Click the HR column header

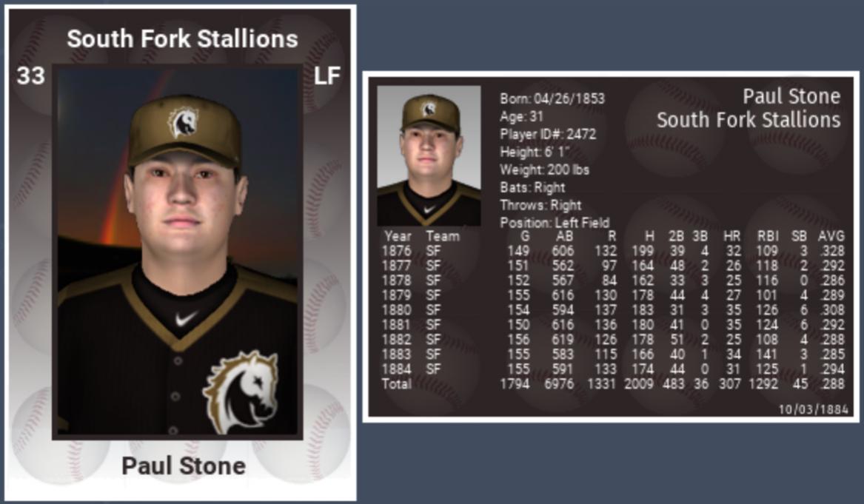pyautogui.click(x=731, y=236)
